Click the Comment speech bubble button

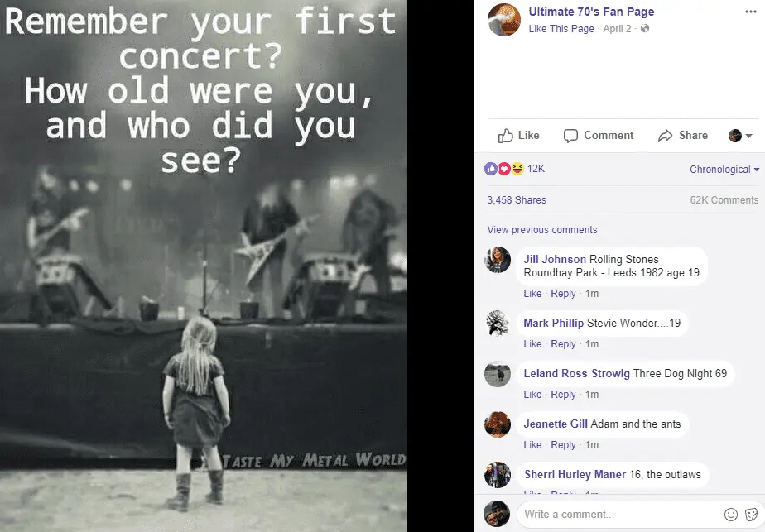pyautogui.click(x=599, y=136)
